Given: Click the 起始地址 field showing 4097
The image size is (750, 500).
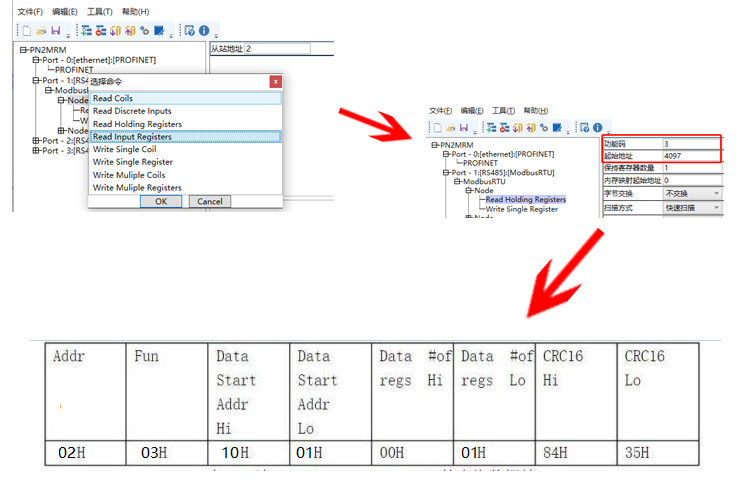Looking at the screenshot, I should 690,156.
